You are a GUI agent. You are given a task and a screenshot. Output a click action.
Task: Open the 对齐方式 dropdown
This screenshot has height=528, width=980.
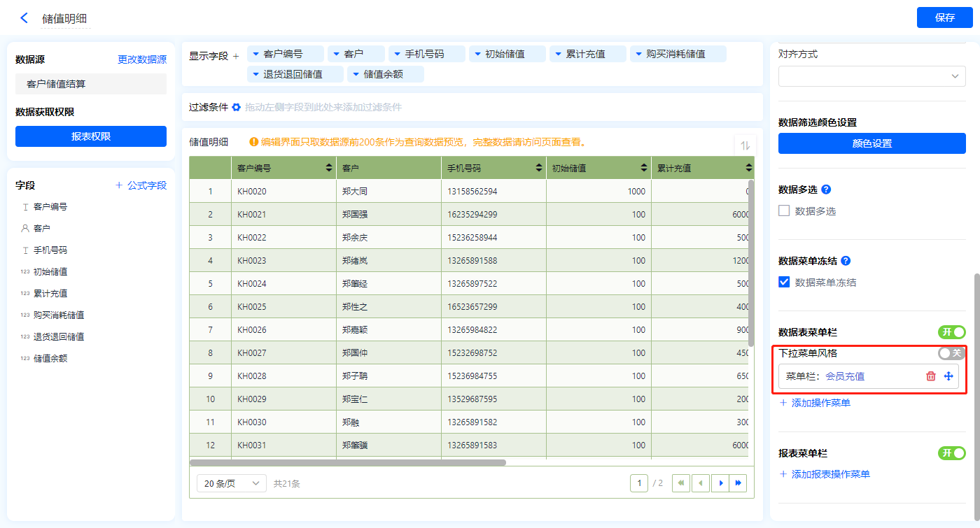click(x=871, y=76)
